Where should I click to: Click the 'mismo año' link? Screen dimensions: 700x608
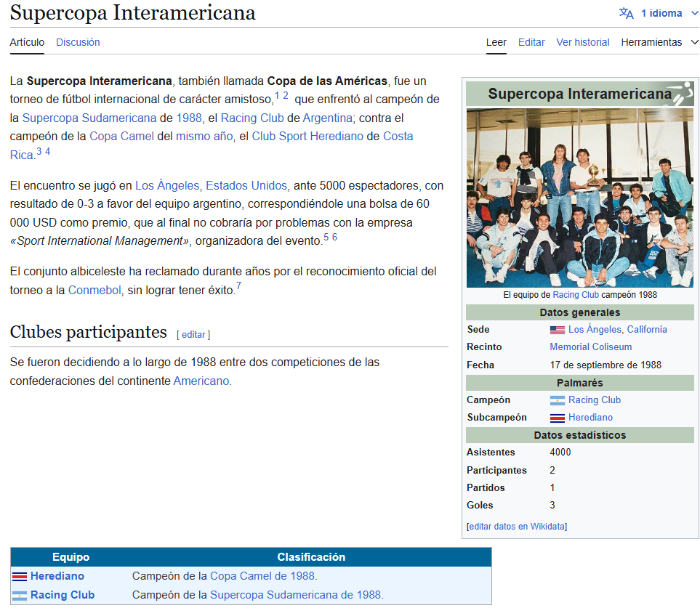pyautogui.click(x=204, y=136)
